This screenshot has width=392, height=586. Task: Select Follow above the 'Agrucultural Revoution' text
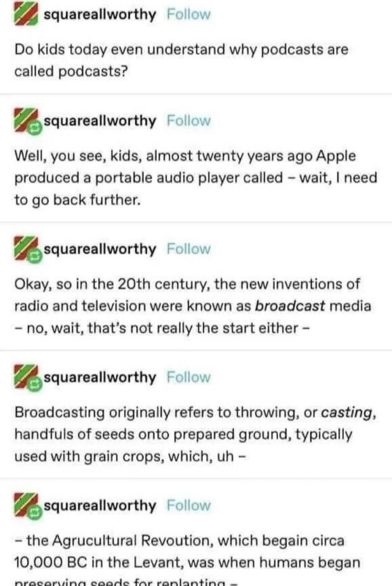pos(188,505)
